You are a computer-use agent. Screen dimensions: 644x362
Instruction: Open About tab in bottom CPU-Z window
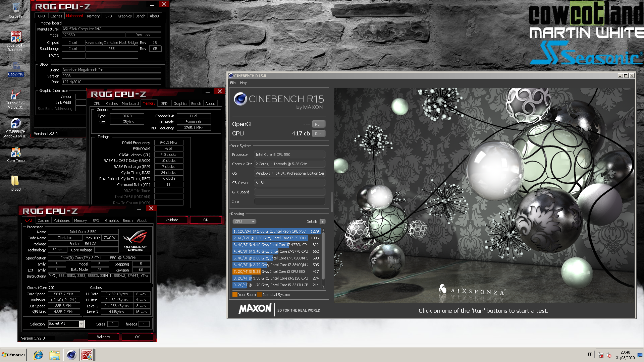tap(142, 221)
